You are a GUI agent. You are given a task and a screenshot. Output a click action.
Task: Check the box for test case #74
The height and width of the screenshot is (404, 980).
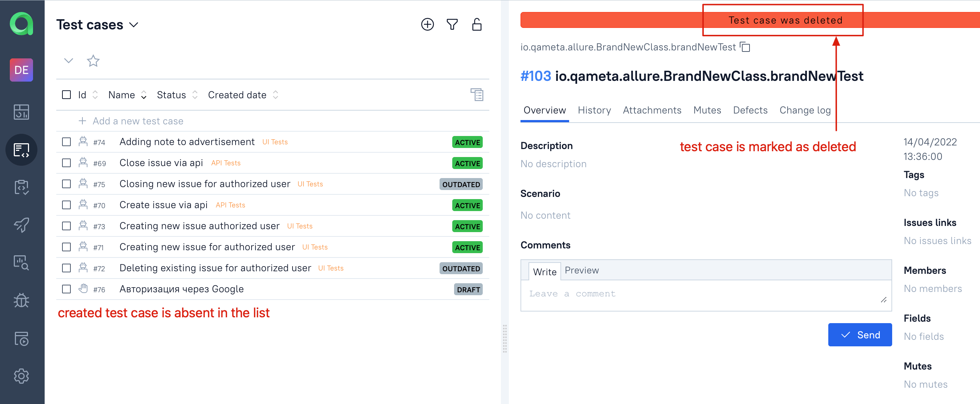[x=66, y=142]
